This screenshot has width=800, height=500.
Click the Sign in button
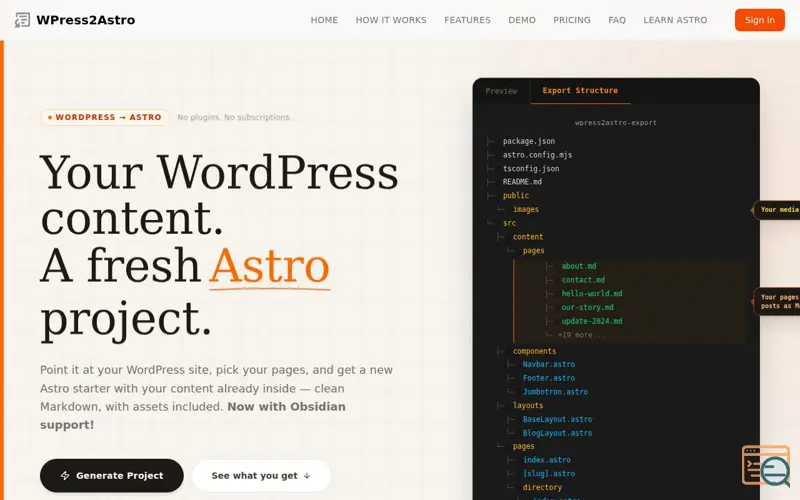[x=760, y=20]
